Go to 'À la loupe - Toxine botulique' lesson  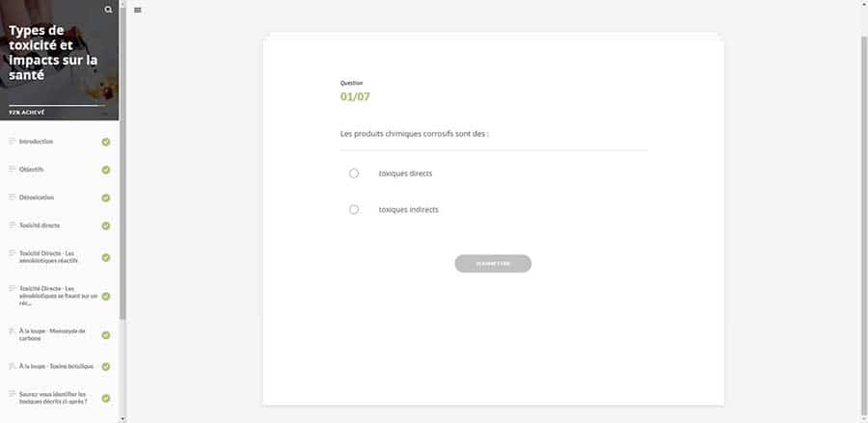(x=56, y=366)
